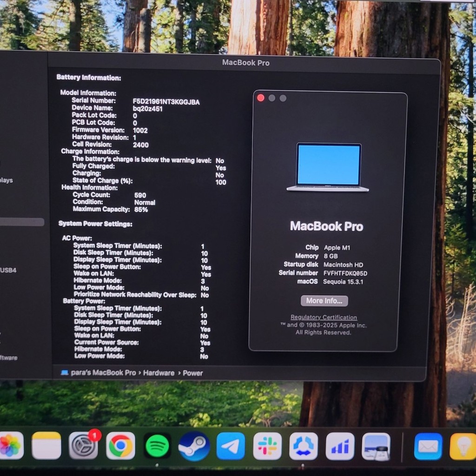Select the highlighted sidebar row
The width and height of the screenshot is (476, 476).
(22, 222)
